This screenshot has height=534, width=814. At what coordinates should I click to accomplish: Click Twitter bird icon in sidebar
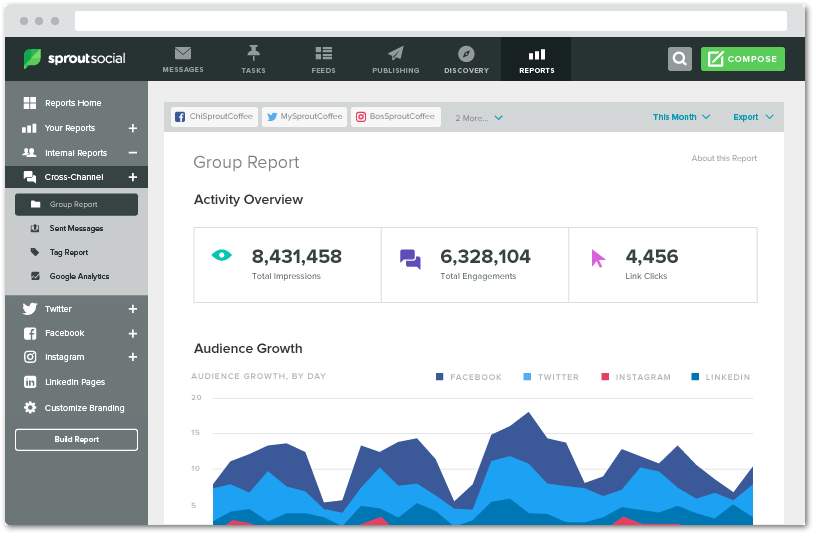coord(30,309)
